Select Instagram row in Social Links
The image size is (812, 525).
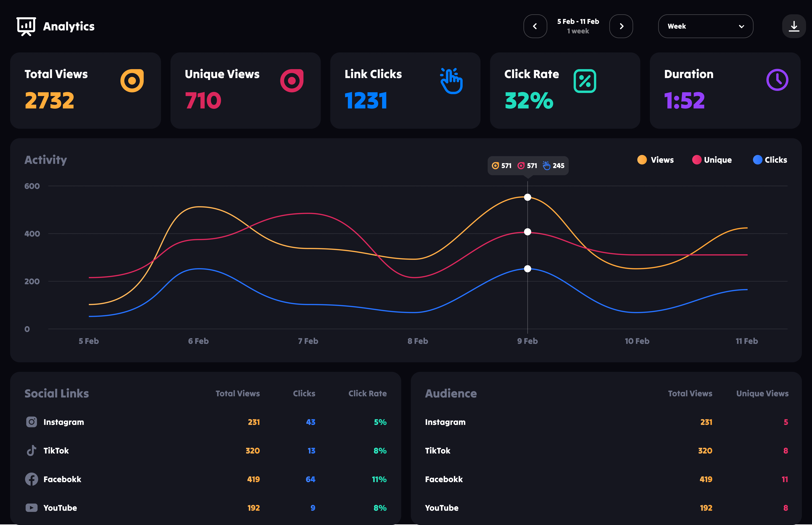tap(206, 422)
